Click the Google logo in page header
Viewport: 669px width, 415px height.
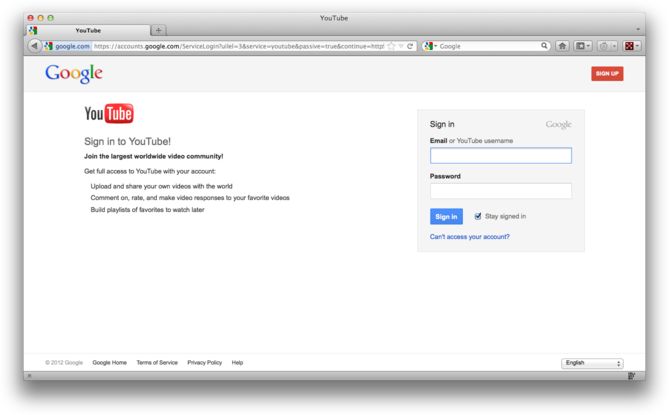coord(74,73)
